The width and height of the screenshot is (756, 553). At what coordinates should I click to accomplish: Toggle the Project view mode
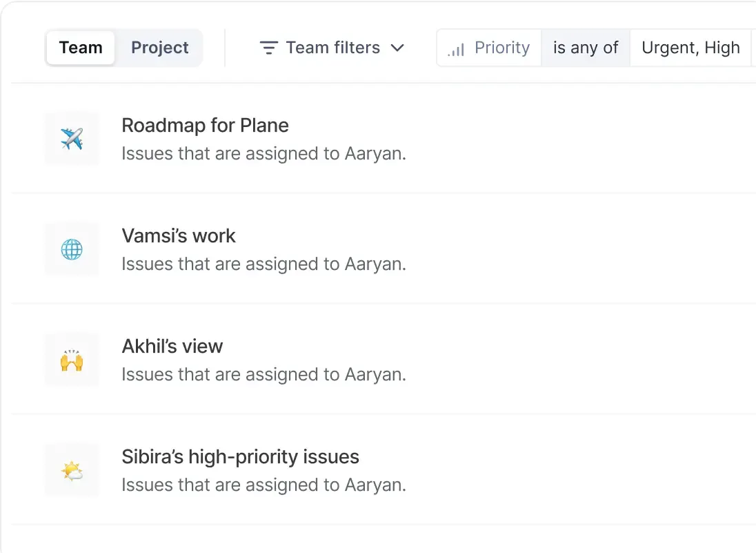coord(159,48)
